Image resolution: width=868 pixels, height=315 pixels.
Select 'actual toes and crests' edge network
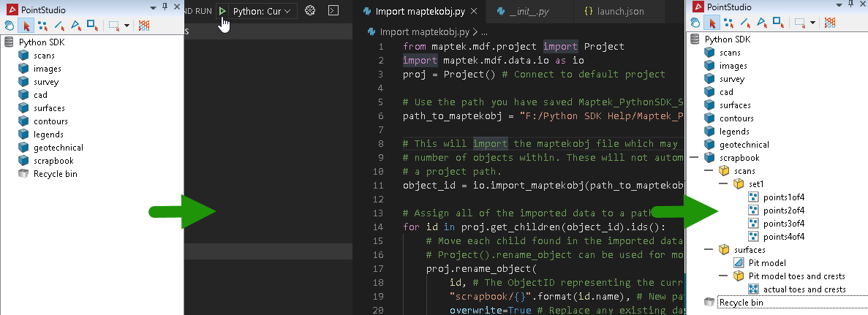pyautogui.click(x=804, y=289)
